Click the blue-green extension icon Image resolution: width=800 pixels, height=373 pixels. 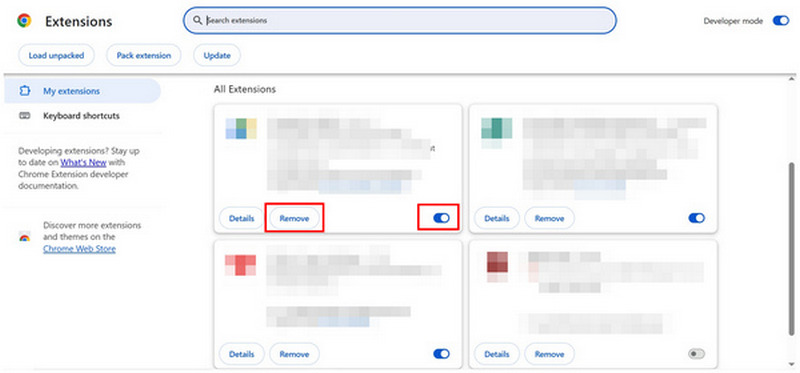[x=241, y=129]
